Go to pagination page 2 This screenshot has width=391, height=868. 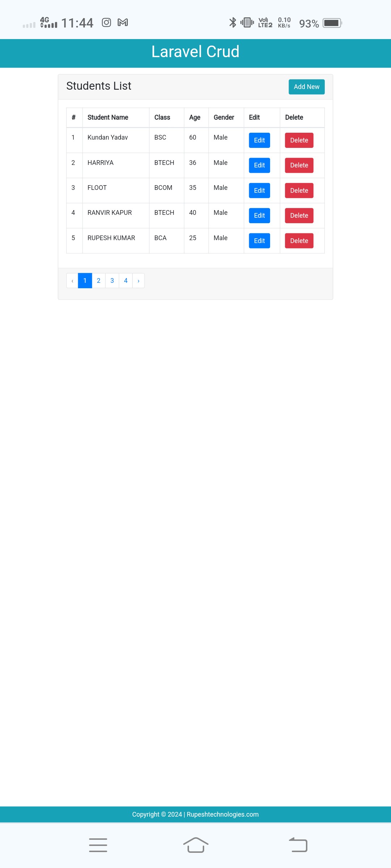pyautogui.click(x=98, y=281)
